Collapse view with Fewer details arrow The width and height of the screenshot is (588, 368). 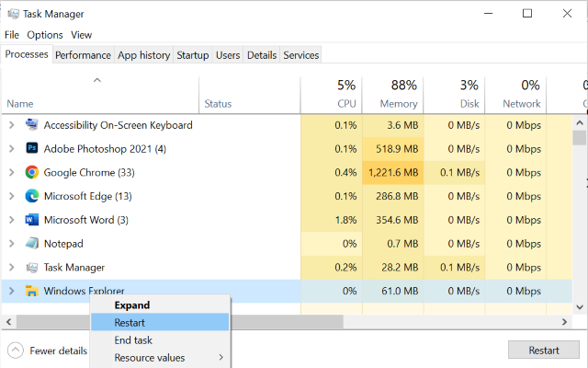coord(16,351)
